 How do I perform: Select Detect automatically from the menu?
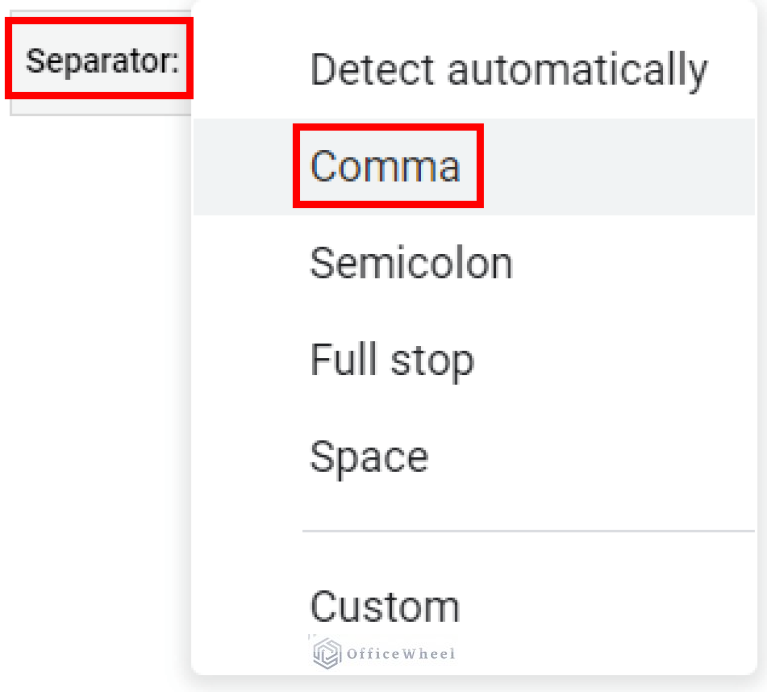(x=508, y=70)
